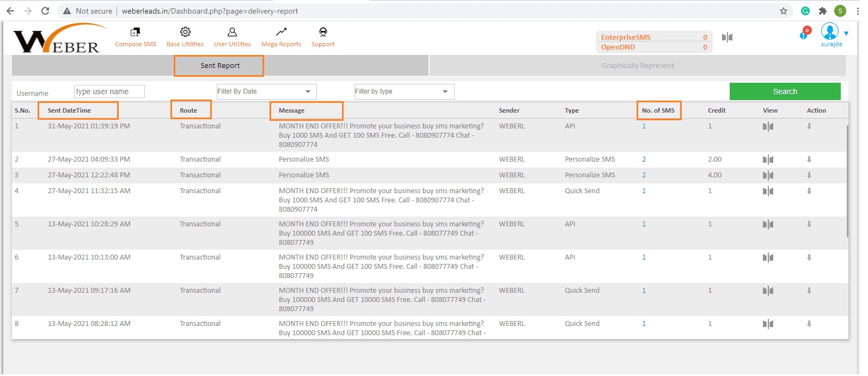868x376 pixels.
Task: Click the green Search button
Action: (785, 91)
